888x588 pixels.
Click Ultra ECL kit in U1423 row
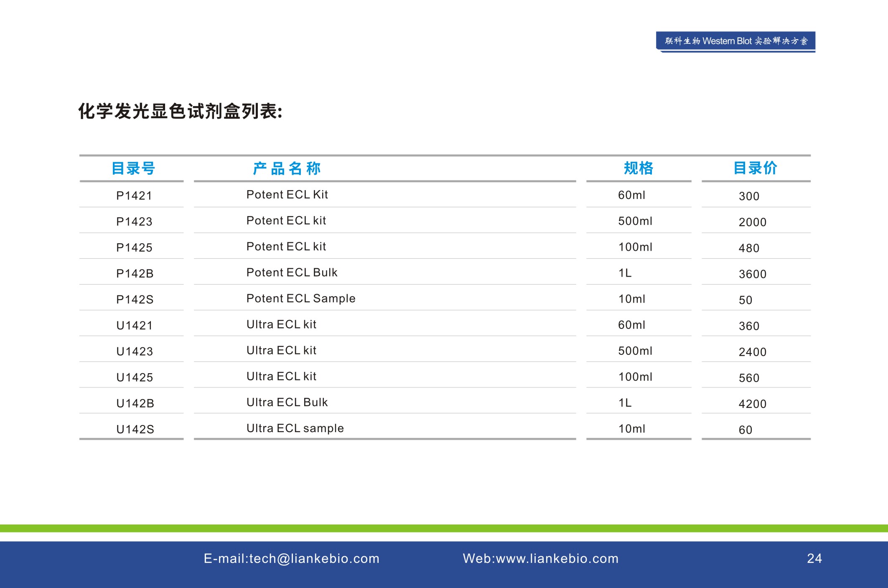281,350
